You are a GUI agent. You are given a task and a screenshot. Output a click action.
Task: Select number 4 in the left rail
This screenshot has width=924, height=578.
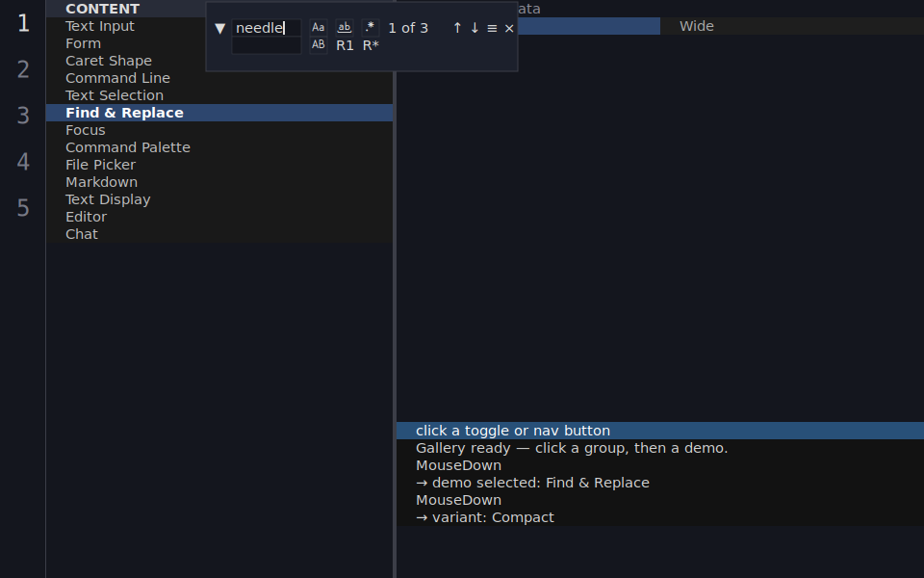[x=23, y=162]
